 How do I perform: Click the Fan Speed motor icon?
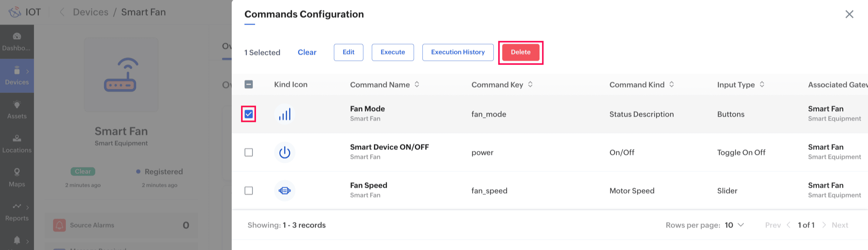[x=284, y=191]
